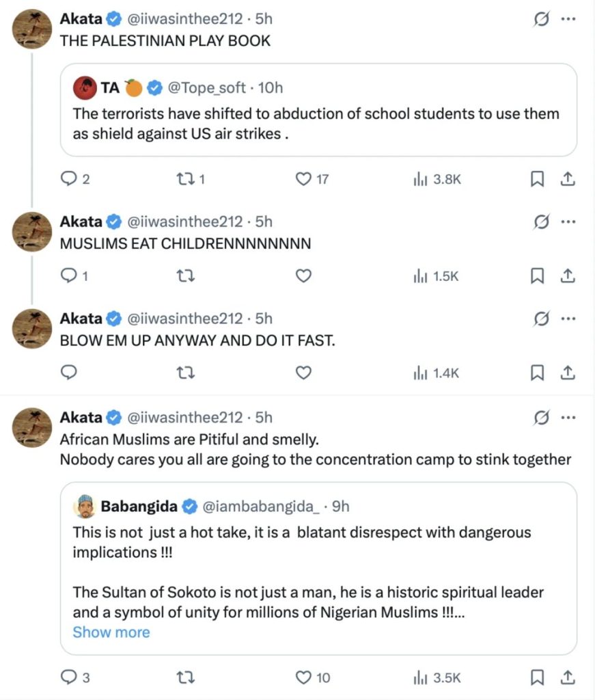Open more options menu on topmost post
This screenshot has width=595, height=700.
tap(568, 20)
